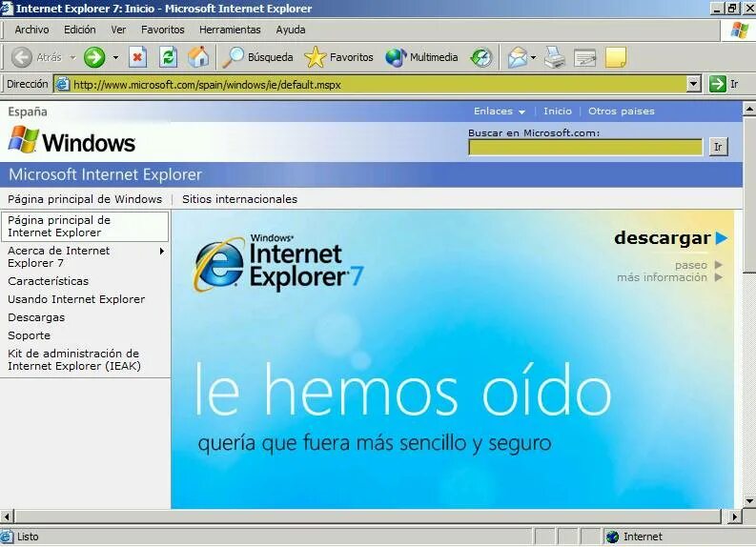
Task: Open Página principal de Windows link
Action: tap(85, 199)
